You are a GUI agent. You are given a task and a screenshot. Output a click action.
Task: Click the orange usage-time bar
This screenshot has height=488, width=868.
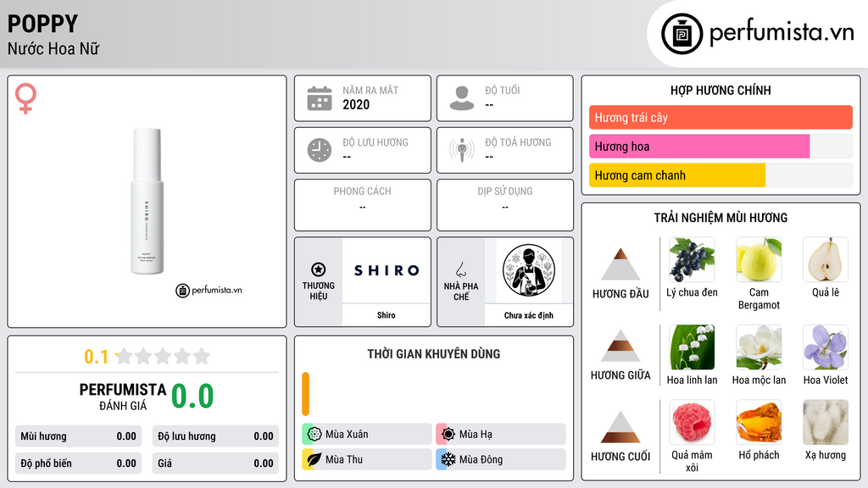[305, 394]
